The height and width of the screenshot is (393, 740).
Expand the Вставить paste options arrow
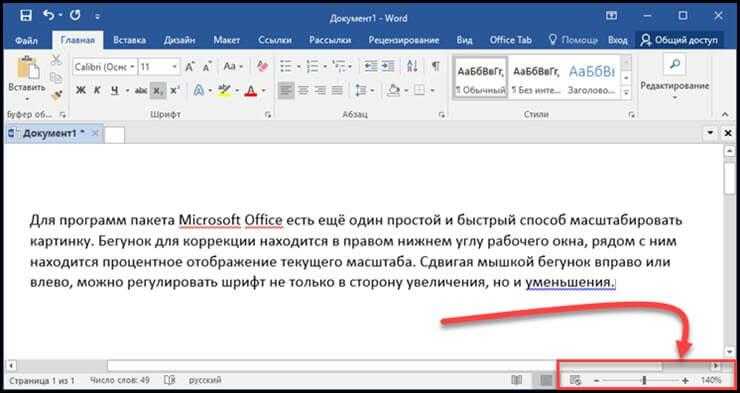27,100
